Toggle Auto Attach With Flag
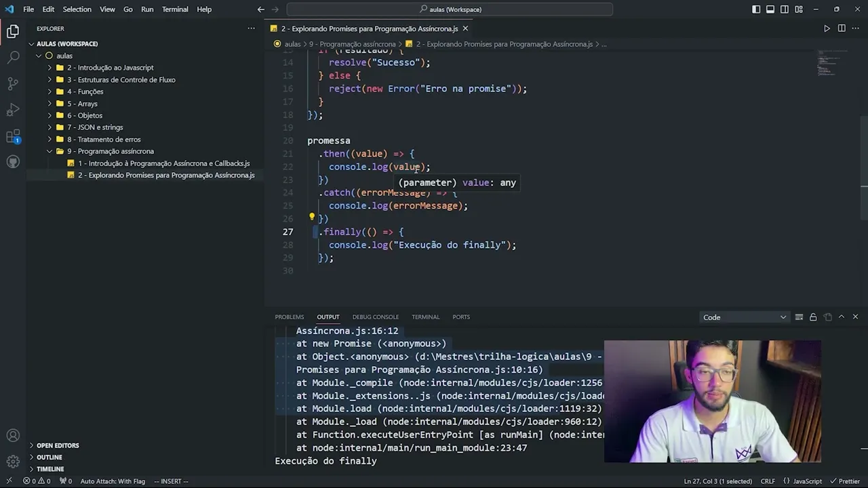 [113, 481]
